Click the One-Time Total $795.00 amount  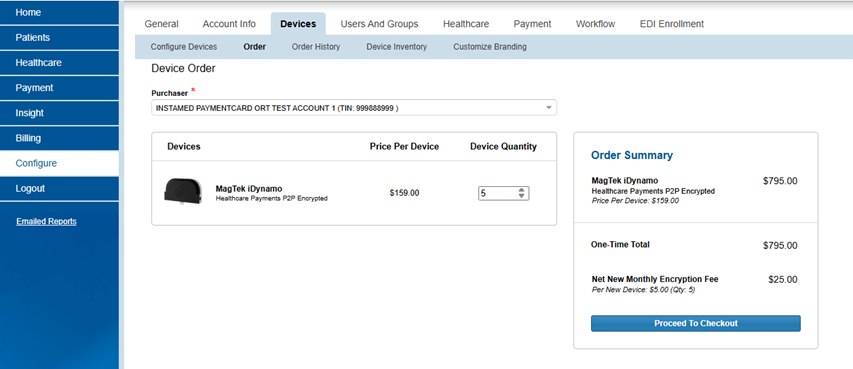(x=780, y=245)
